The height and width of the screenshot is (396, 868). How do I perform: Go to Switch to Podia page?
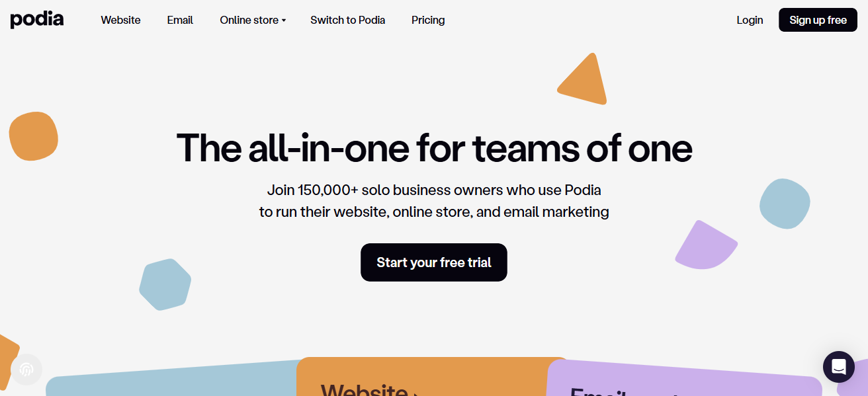[347, 20]
